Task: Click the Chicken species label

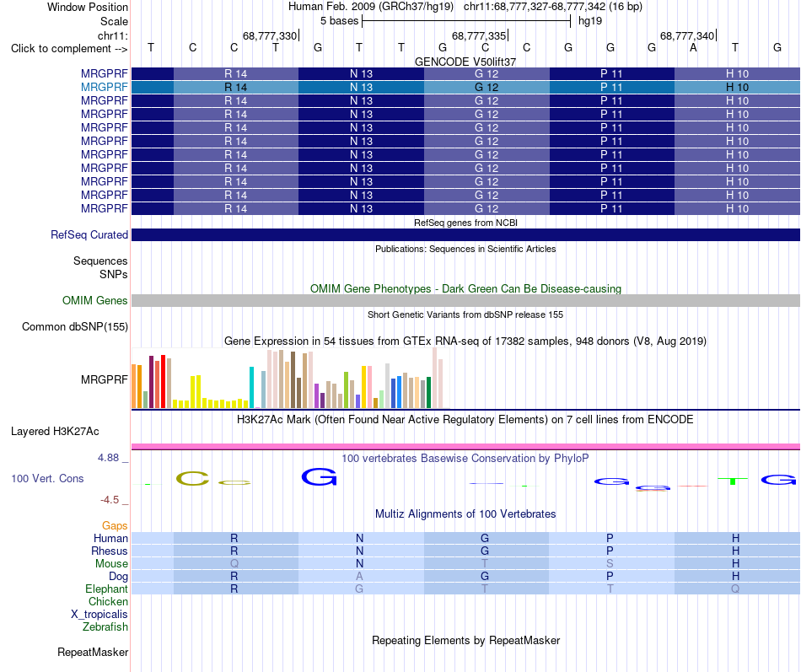Action: coord(108,601)
